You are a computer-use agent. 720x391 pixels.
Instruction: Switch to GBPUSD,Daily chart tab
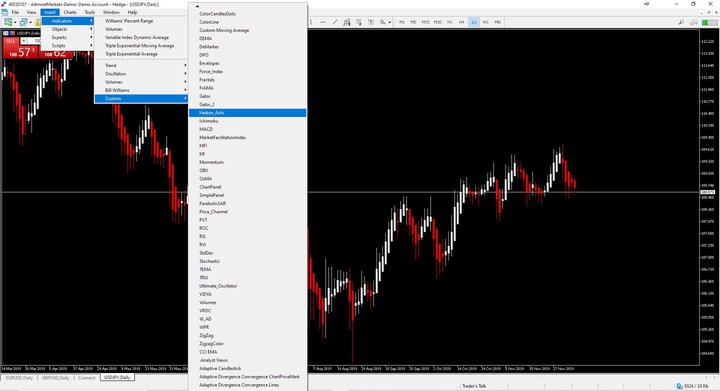(56, 378)
